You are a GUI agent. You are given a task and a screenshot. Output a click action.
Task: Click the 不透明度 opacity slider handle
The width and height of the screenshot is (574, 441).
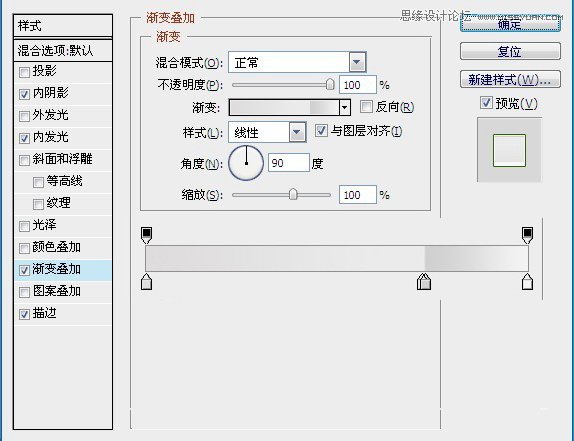(330, 85)
